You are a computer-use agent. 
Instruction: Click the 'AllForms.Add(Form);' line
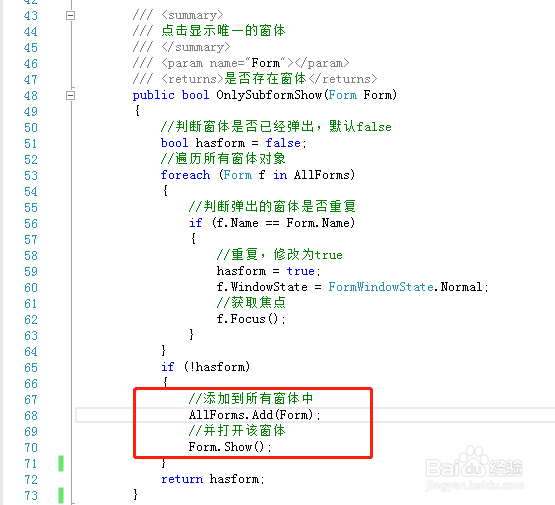pos(254,415)
